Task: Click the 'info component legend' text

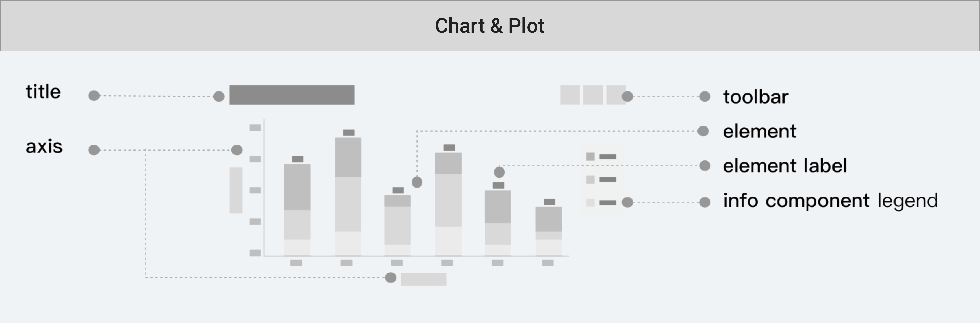Action: (830, 201)
